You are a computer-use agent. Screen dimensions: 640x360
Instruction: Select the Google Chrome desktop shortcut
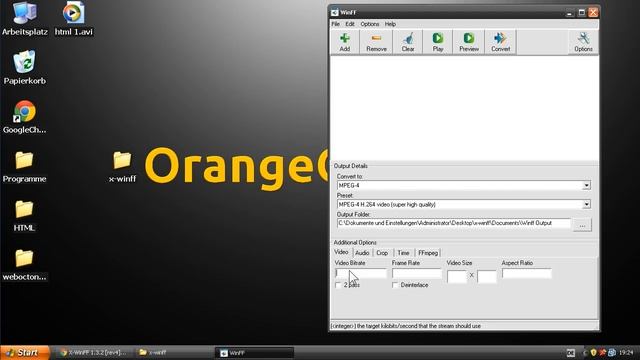click(x=24, y=117)
